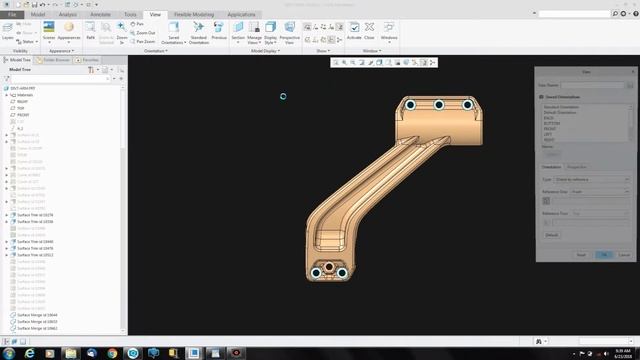Switch to the Annotate ribbon tab
This screenshot has height=360, width=640.
click(100, 14)
